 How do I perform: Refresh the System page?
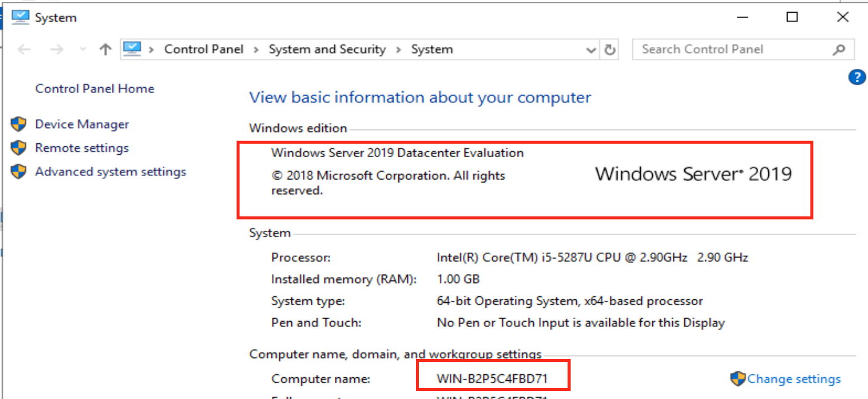[610, 50]
